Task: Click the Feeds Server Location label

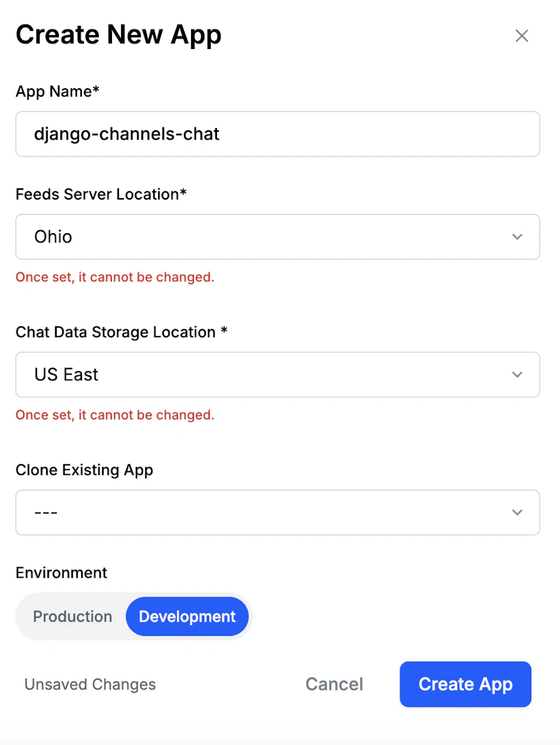Action: click(101, 195)
